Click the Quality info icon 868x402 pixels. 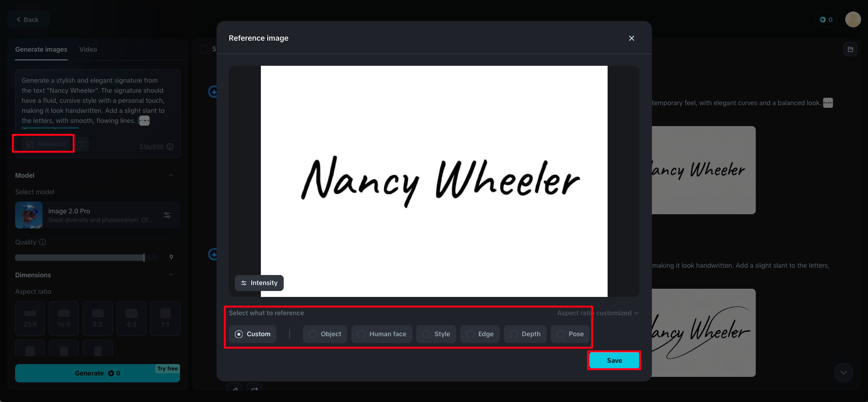coord(42,242)
